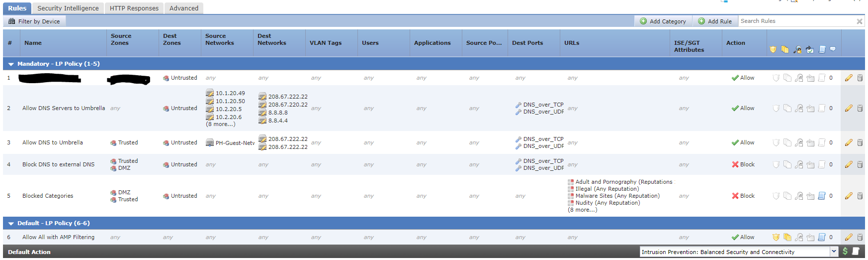Open the HTTP Responses tab

point(134,8)
